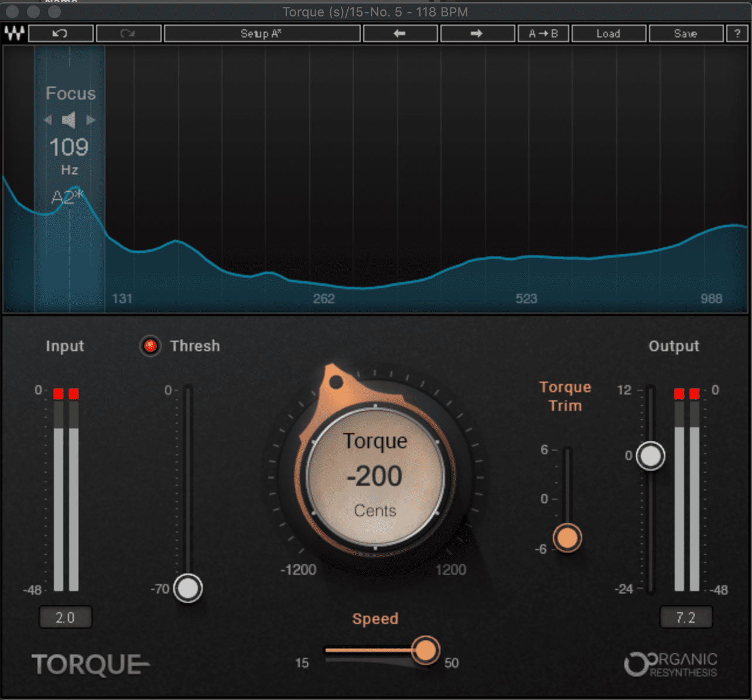
Task: Go to next preset with right arrow
Action: (x=477, y=33)
